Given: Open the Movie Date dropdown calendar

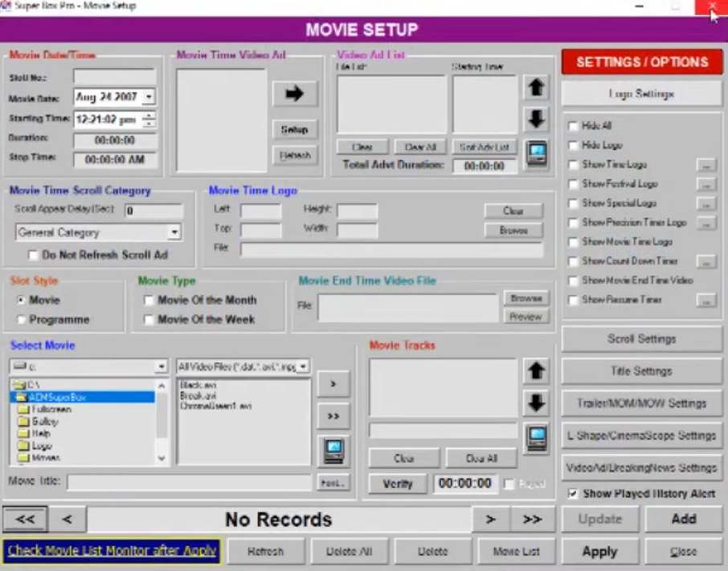Looking at the screenshot, I should click(x=149, y=97).
